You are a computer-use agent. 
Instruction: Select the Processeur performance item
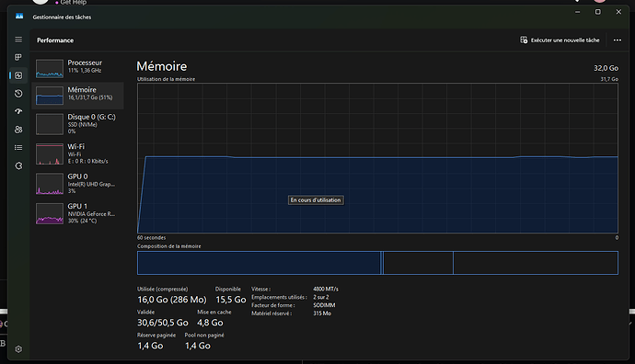click(x=77, y=68)
